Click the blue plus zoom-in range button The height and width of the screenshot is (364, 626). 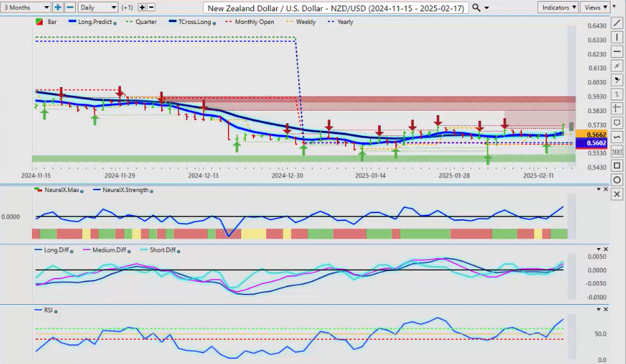58,7
